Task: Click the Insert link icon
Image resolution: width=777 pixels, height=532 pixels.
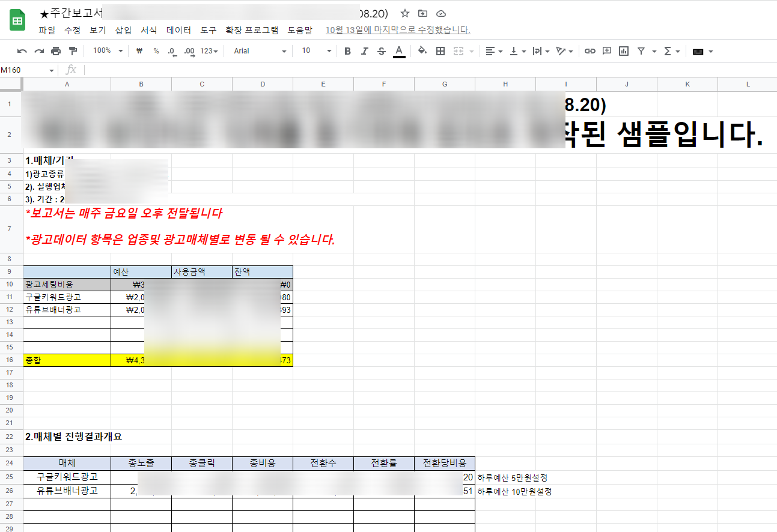Action: (x=590, y=51)
